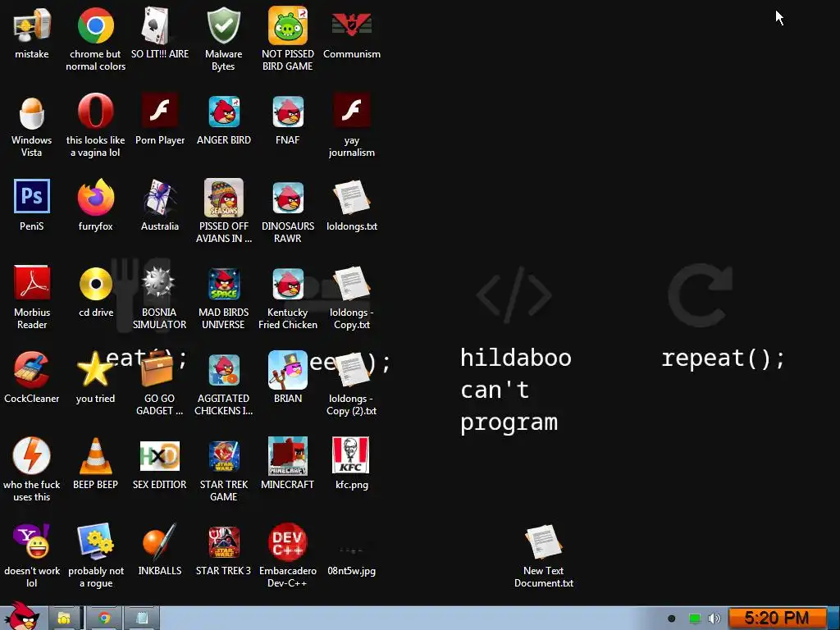
Task: Select the '08nt5w.jpg' image file
Action: pyautogui.click(x=351, y=550)
